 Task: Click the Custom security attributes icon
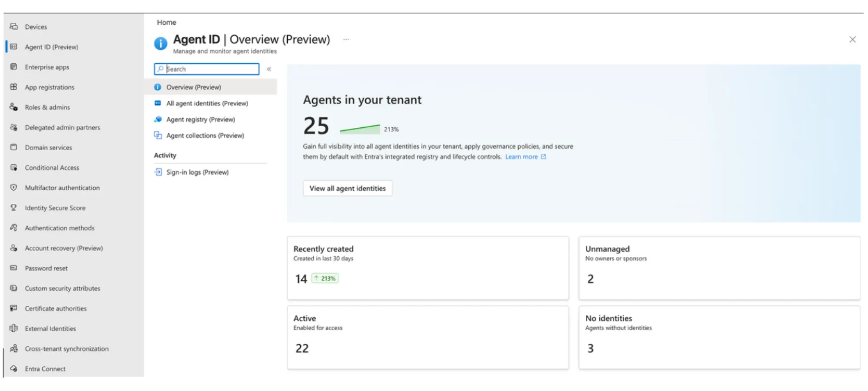(x=14, y=288)
